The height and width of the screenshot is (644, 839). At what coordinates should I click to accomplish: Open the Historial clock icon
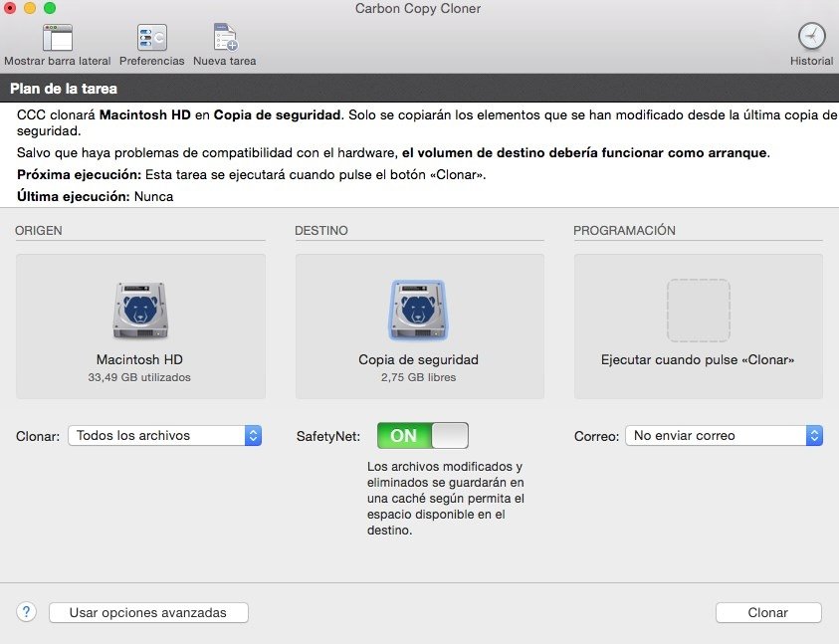click(x=812, y=37)
